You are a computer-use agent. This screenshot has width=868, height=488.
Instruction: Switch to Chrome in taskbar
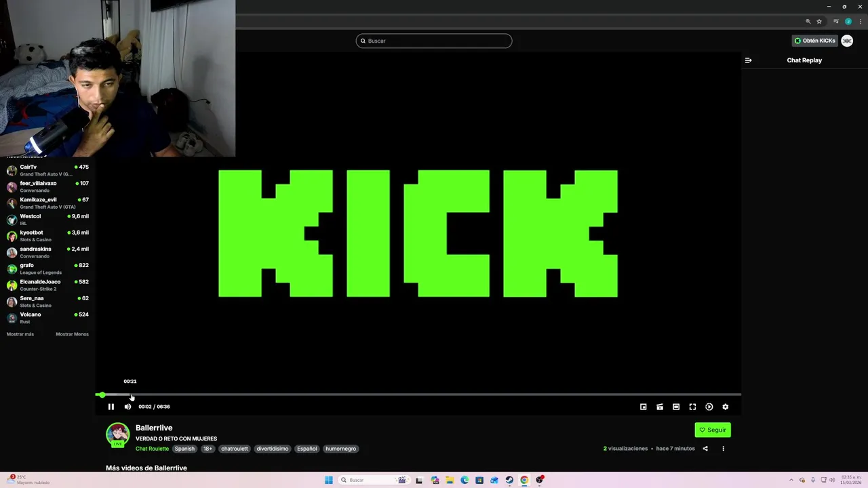click(x=524, y=480)
